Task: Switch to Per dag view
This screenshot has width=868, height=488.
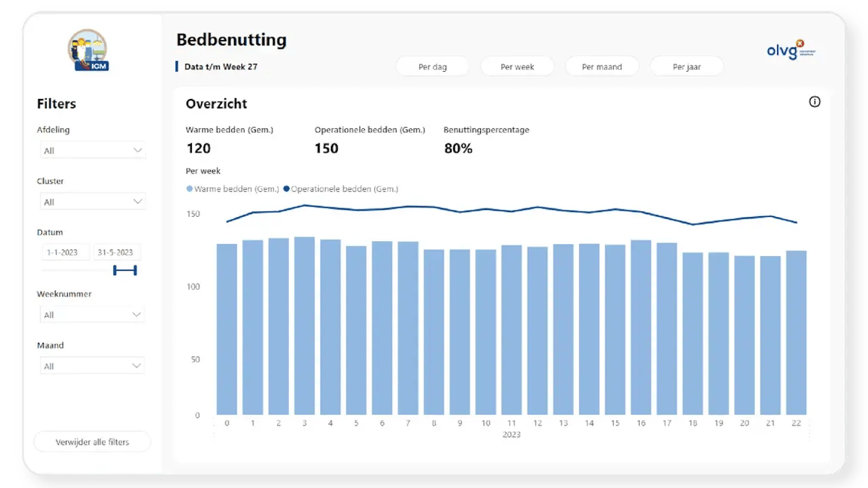Action: click(433, 67)
